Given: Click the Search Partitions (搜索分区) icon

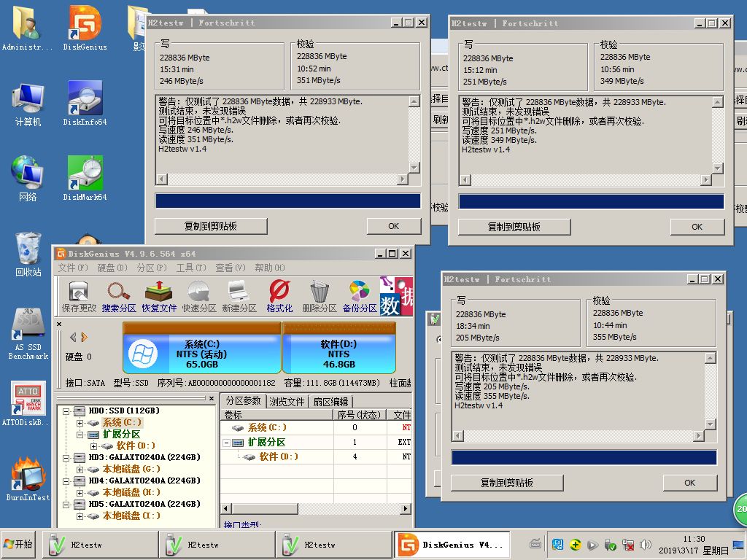Looking at the screenshot, I should pyautogui.click(x=119, y=295).
